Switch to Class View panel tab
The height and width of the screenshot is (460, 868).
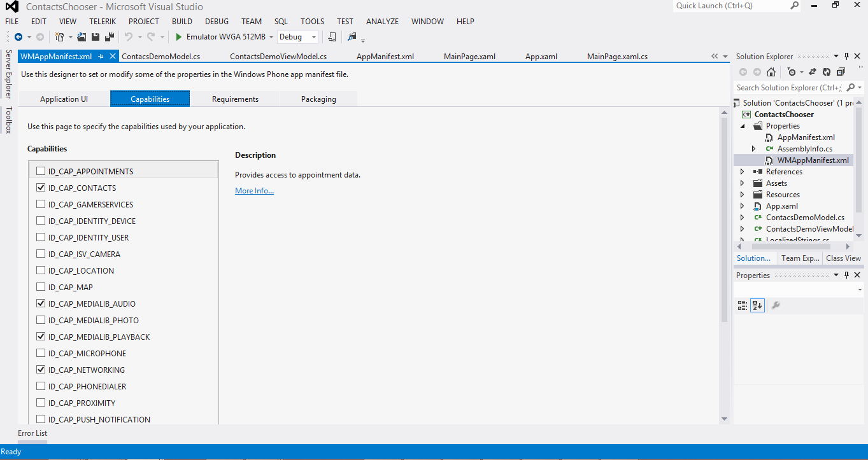pyautogui.click(x=843, y=258)
